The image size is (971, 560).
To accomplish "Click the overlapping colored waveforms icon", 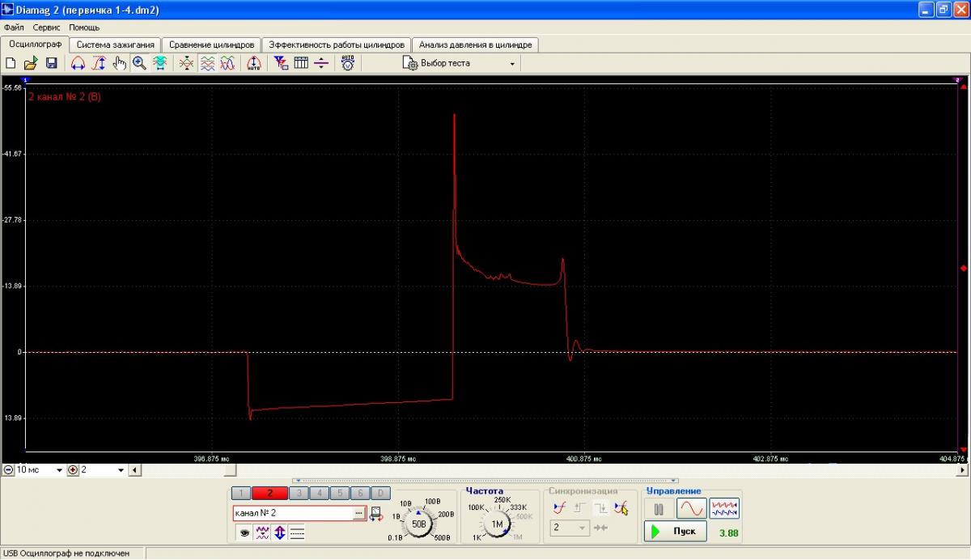I will pos(227,63).
